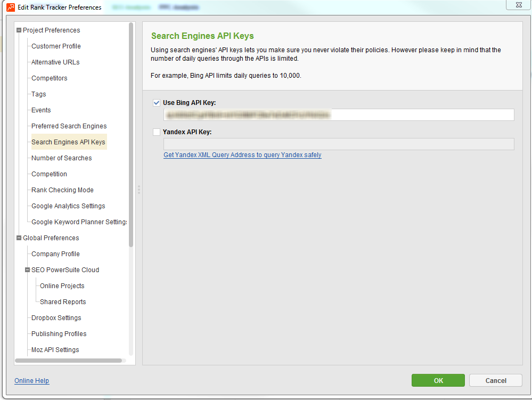Open Google Keyword Planner Settings

click(x=79, y=222)
